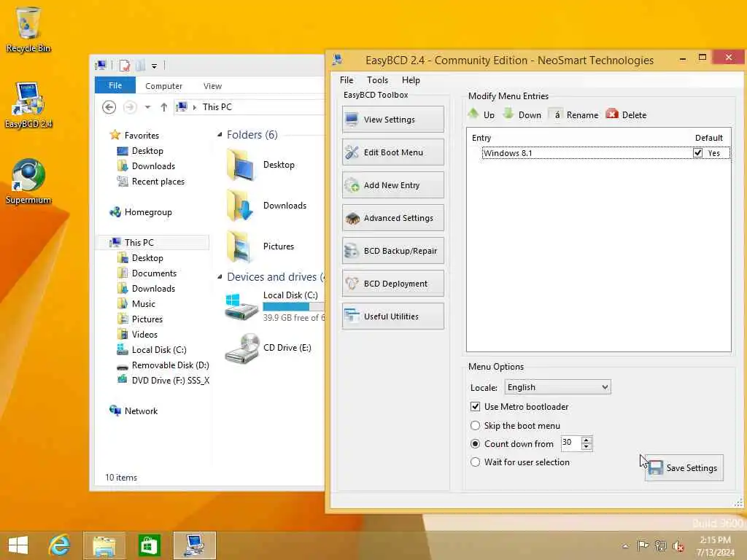Open EasyBCD Help menu
This screenshot has width=747, height=560.
pyautogui.click(x=411, y=80)
